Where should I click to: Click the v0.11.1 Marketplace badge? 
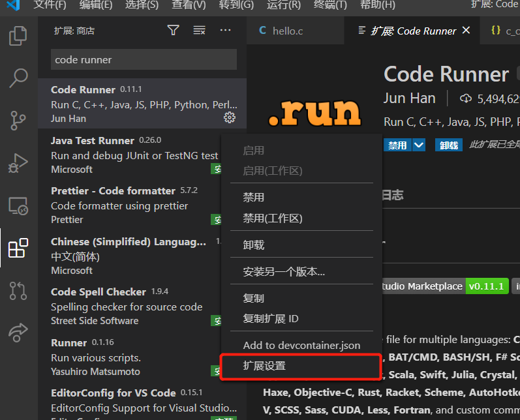(x=487, y=286)
